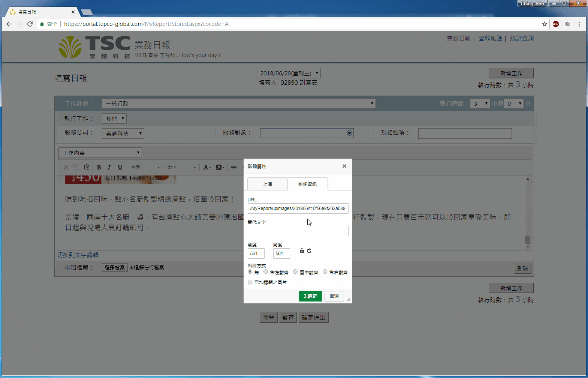This screenshot has height=378, width=588.
Task: Select 置中對齊 alignment radio button
Action: point(295,272)
